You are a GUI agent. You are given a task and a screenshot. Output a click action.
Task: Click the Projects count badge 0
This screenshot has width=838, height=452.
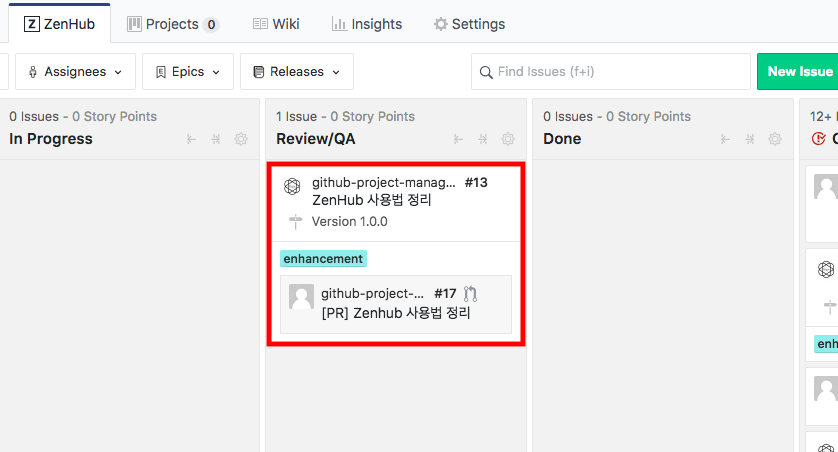(x=211, y=25)
